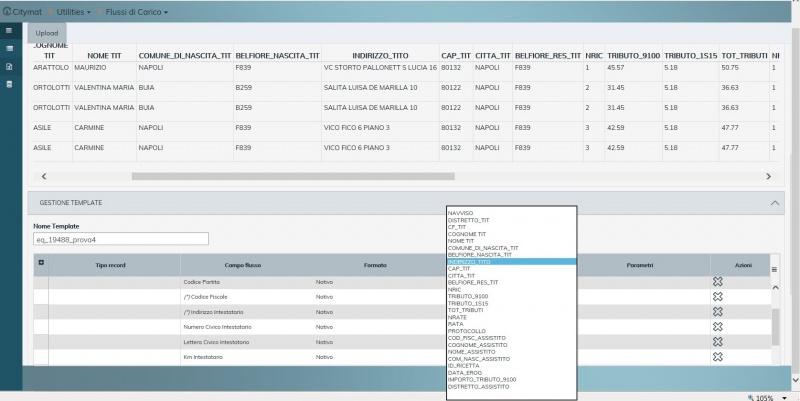Delete the Codice Partita row

[x=717, y=283]
